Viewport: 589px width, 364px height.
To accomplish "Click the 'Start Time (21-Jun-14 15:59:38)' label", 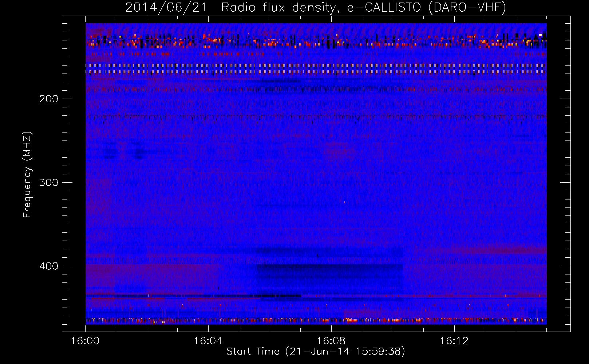I will point(316,352).
